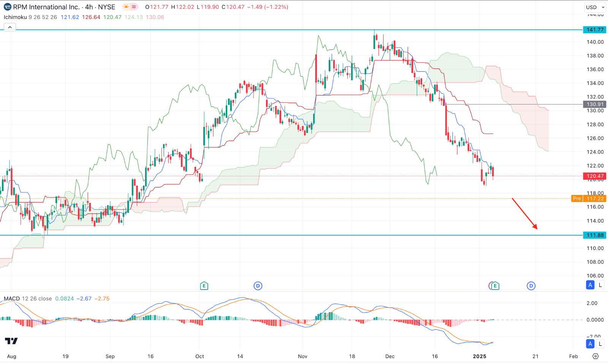Click the 111.88 horizontal line price label
608x364 pixels.
(595, 235)
